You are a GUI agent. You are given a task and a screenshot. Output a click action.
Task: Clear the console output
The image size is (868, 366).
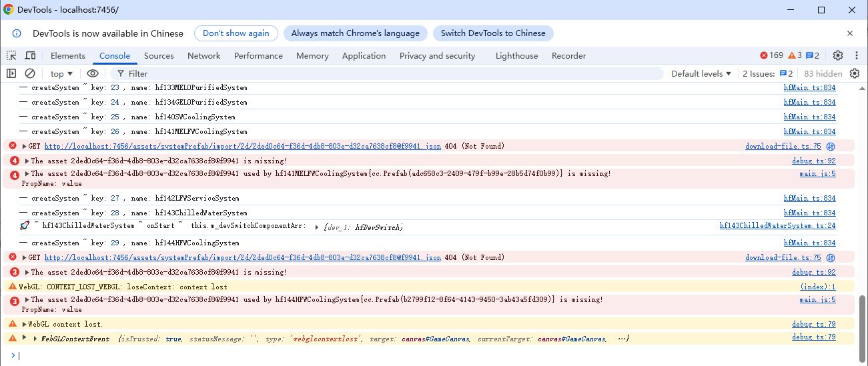tap(30, 73)
